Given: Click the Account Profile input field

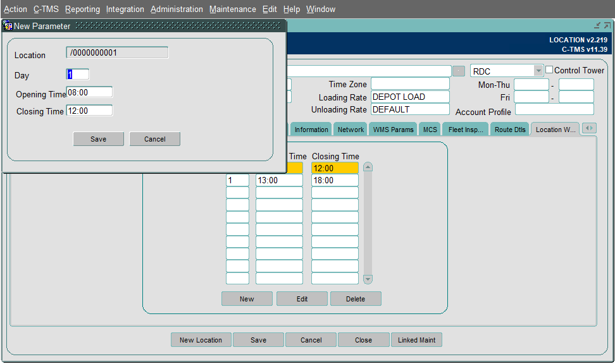Looking at the screenshot, I should pyautogui.click(x=554, y=110).
